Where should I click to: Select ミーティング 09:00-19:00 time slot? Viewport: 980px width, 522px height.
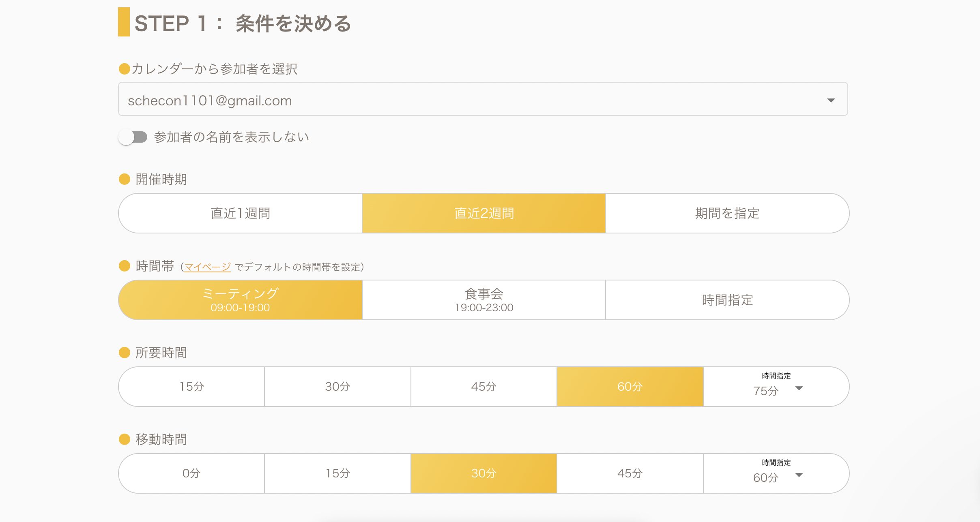click(240, 300)
